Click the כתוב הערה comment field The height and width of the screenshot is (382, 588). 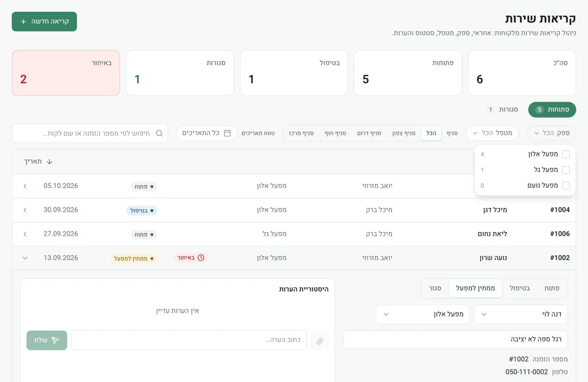click(189, 340)
